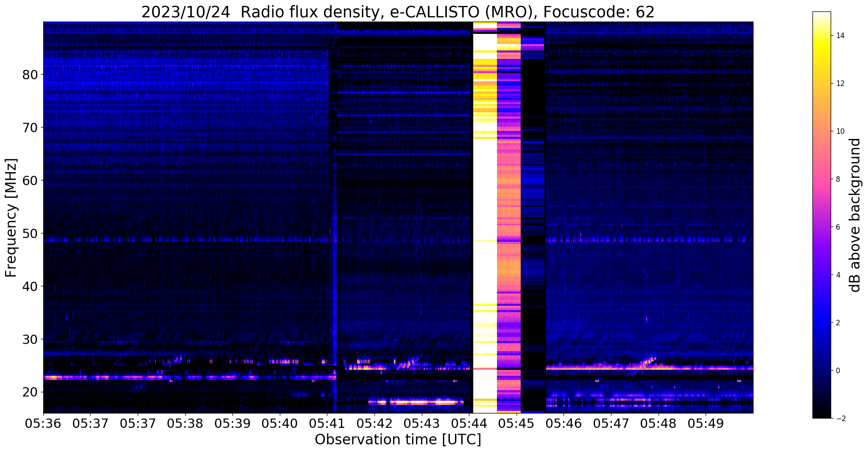Click the 6 dB tick on the colorbar
The image size is (868, 452).
837,227
